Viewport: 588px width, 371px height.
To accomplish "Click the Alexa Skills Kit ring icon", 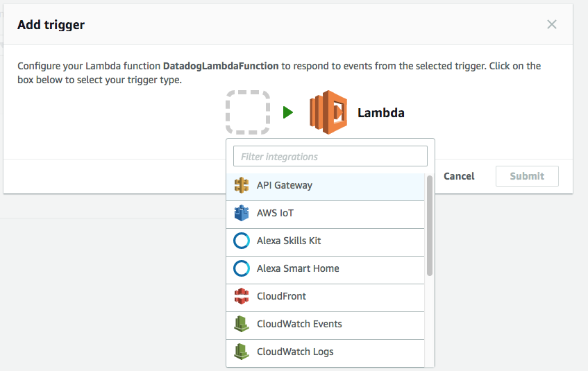I will [x=242, y=241].
